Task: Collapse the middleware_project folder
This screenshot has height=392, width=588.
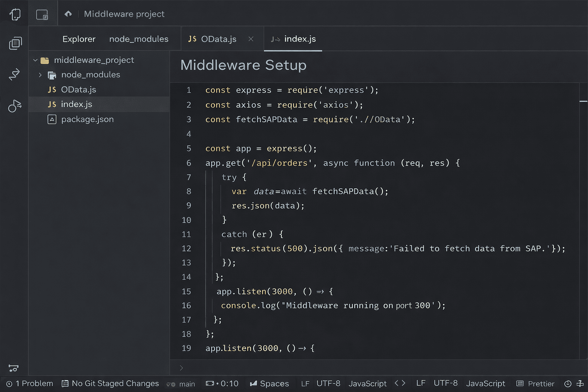Action: click(35, 60)
